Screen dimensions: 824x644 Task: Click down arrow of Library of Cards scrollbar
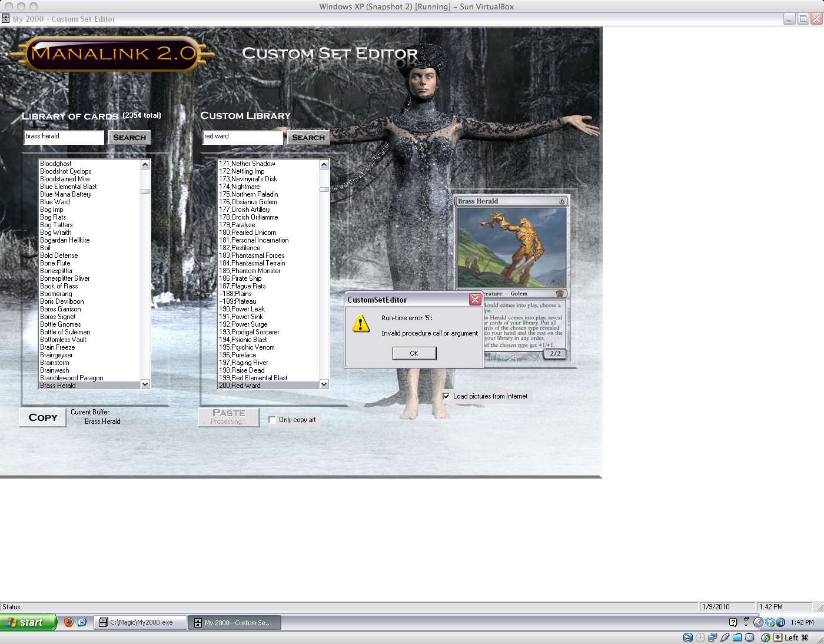[145, 384]
